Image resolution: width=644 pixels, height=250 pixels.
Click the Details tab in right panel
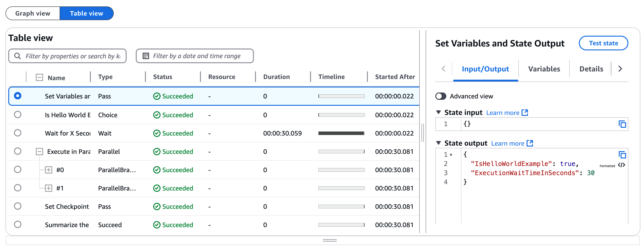591,69
